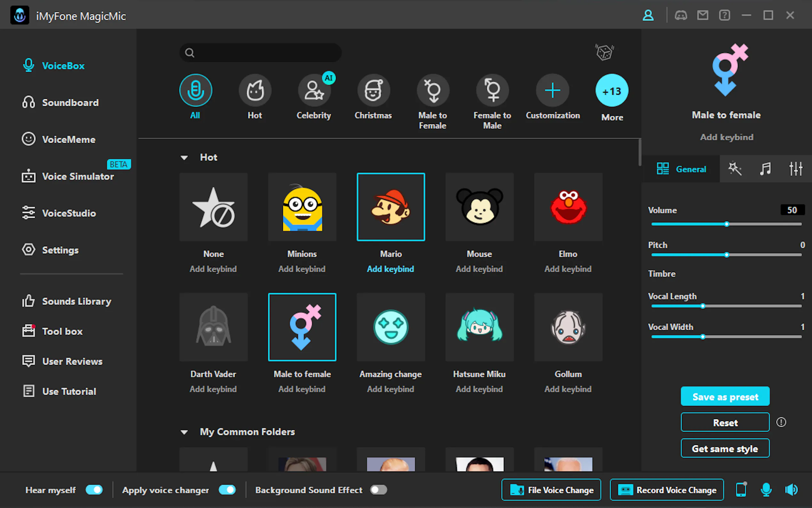Enable the Background Sound Effect switch
This screenshot has width=812, height=508.
(378, 489)
